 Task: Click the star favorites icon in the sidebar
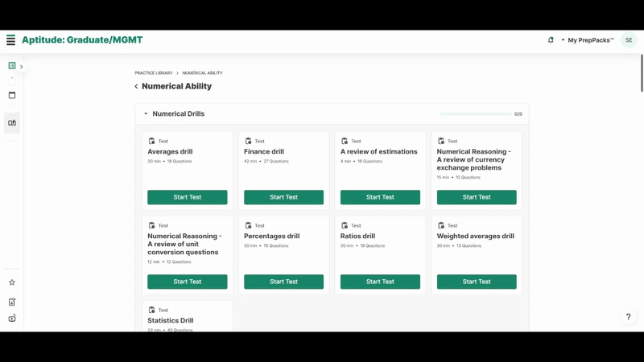[12, 282]
